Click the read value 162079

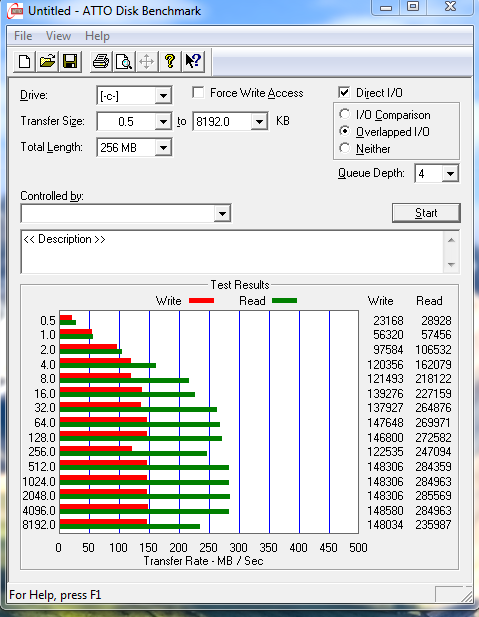click(433, 365)
